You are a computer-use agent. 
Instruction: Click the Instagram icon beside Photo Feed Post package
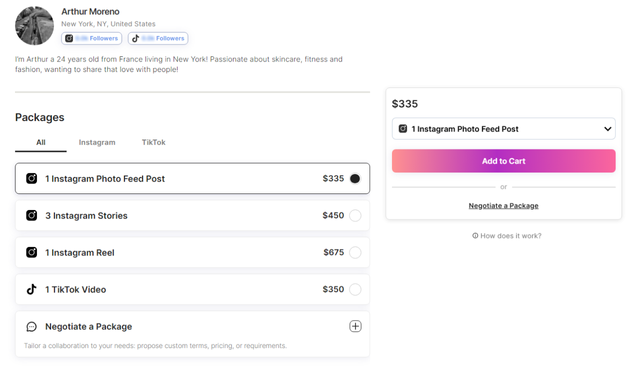pos(31,178)
